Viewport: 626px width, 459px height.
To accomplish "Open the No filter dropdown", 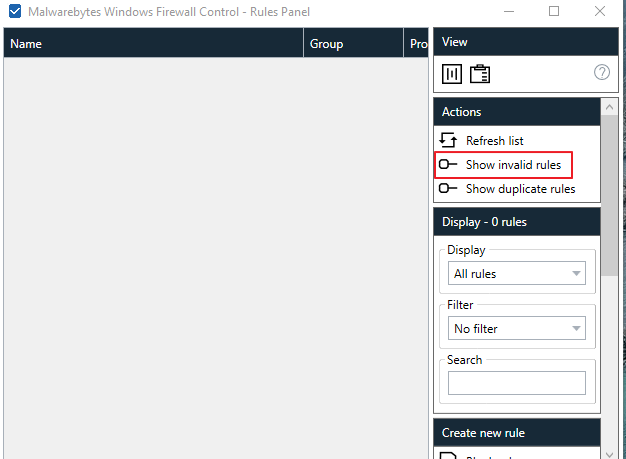I will point(517,328).
